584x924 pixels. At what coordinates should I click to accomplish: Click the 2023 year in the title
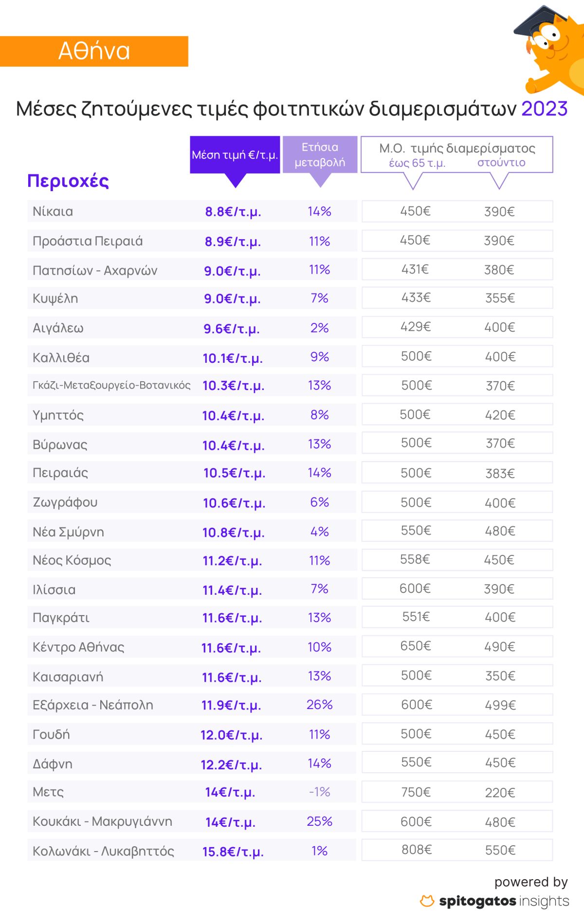click(x=545, y=108)
